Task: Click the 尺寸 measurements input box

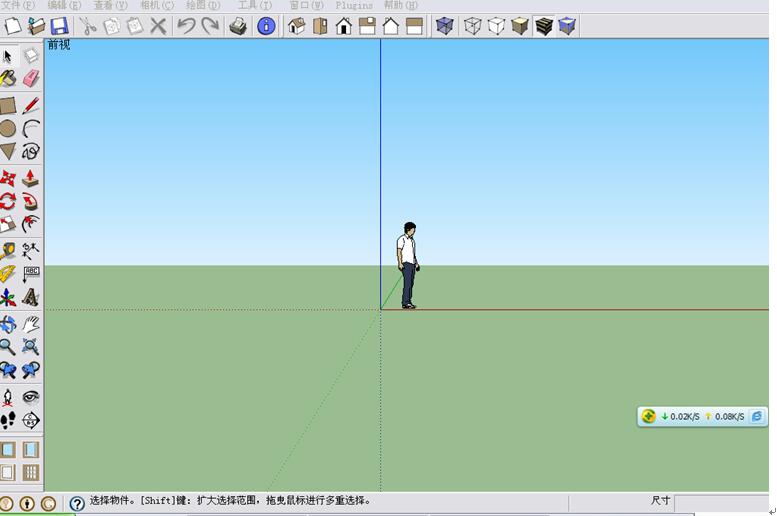Action: [x=722, y=502]
